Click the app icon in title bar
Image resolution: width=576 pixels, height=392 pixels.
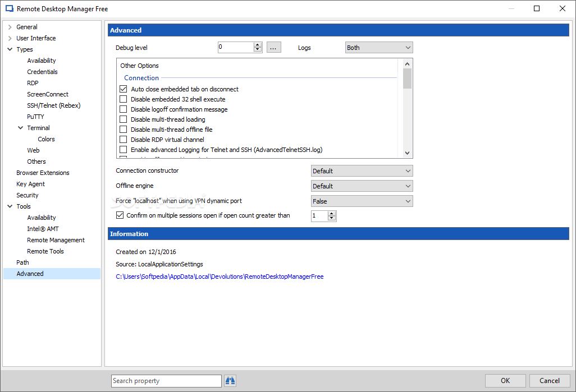click(10, 9)
